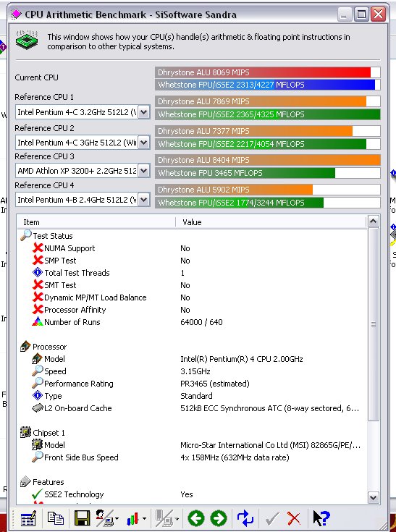Select the Speed row
This screenshot has width=396, height=532.
click(x=193, y=371)
